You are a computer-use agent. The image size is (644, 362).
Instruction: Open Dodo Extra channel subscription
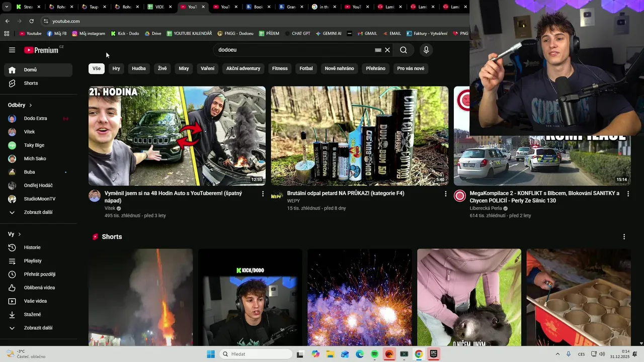click(x=38, y=119)
